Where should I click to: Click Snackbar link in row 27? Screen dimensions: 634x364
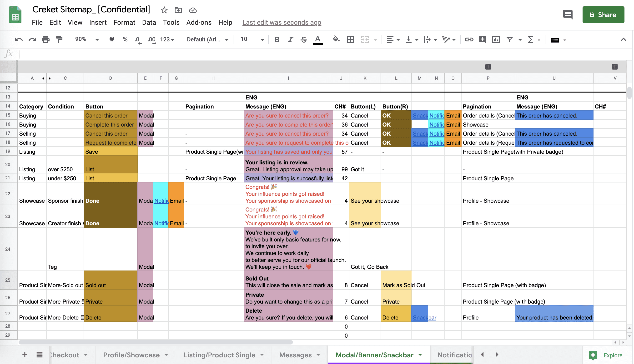click(424, 318)
